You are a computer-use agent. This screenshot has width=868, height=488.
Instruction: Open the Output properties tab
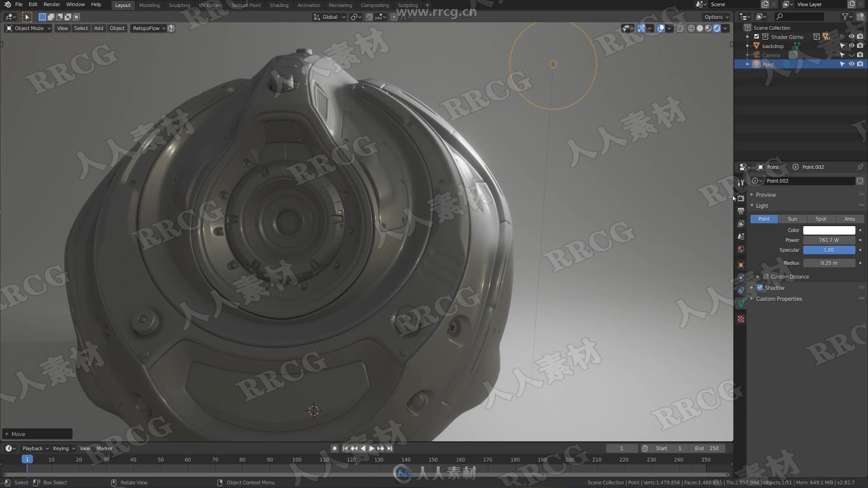(741, 211)
